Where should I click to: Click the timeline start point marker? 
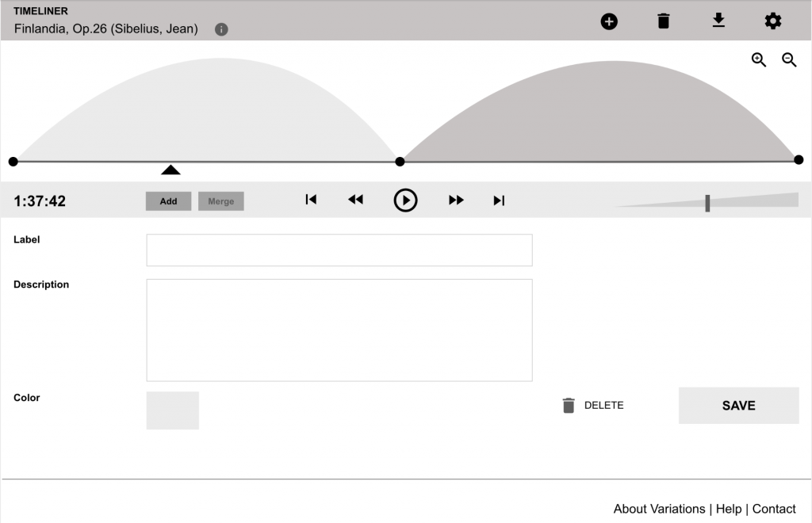(x=13, y=162)
